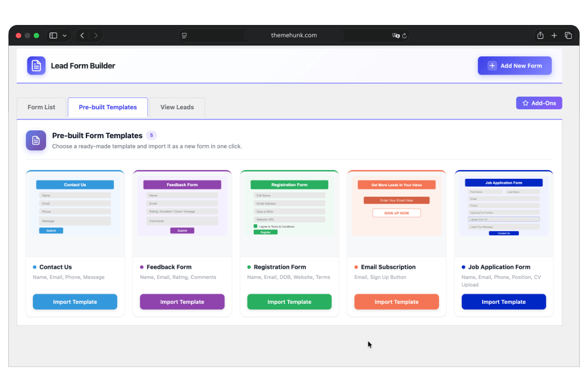
Task: Open the browser share icon
Action: [x=540, y=35]
